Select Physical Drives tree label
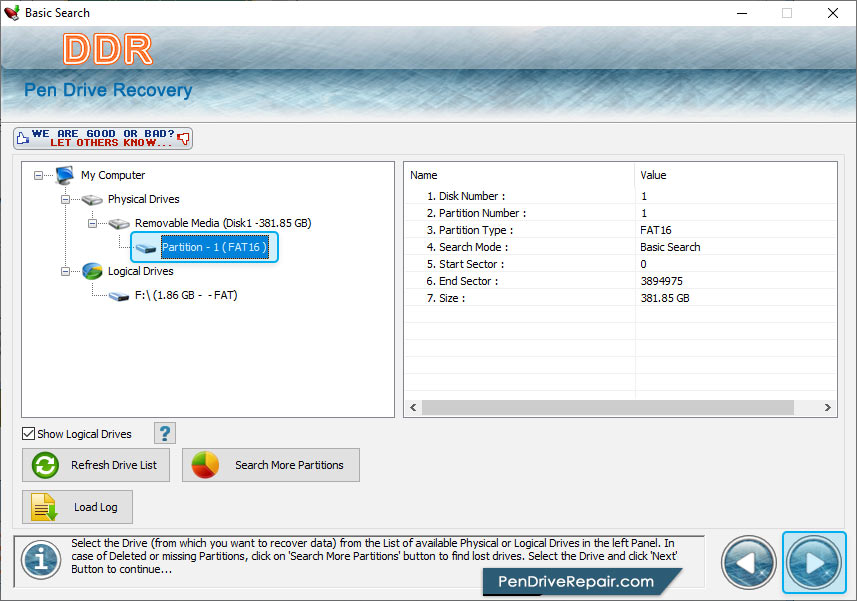Screen dimensions: 857x601 pyautogui.click(x=144, y=199)
